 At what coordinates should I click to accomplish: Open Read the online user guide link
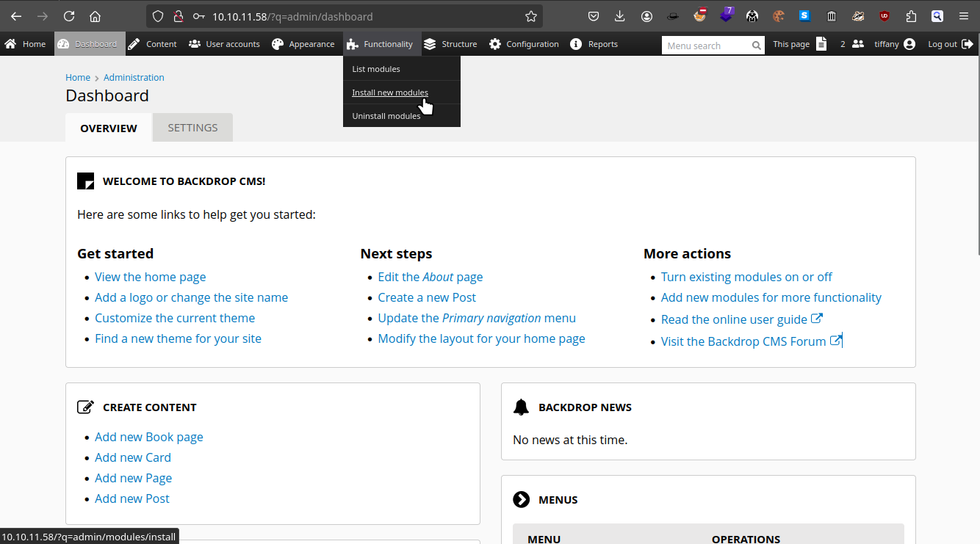[x=742, y=319]
